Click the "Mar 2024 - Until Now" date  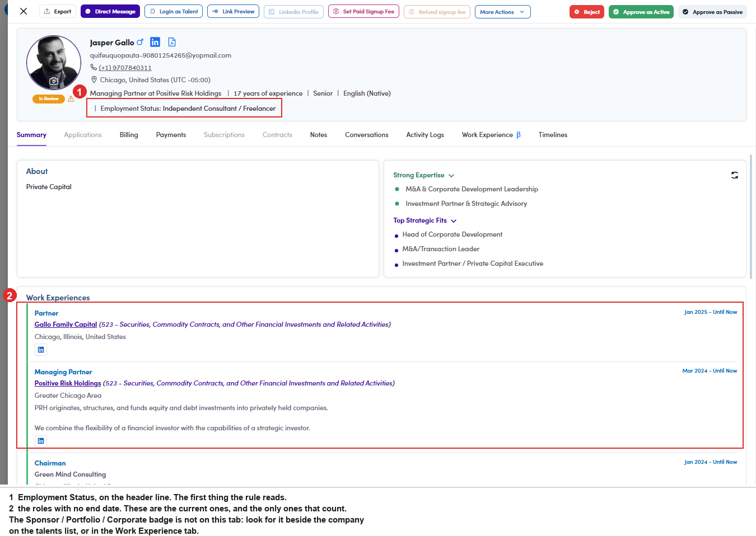click(x=710, y=371)
